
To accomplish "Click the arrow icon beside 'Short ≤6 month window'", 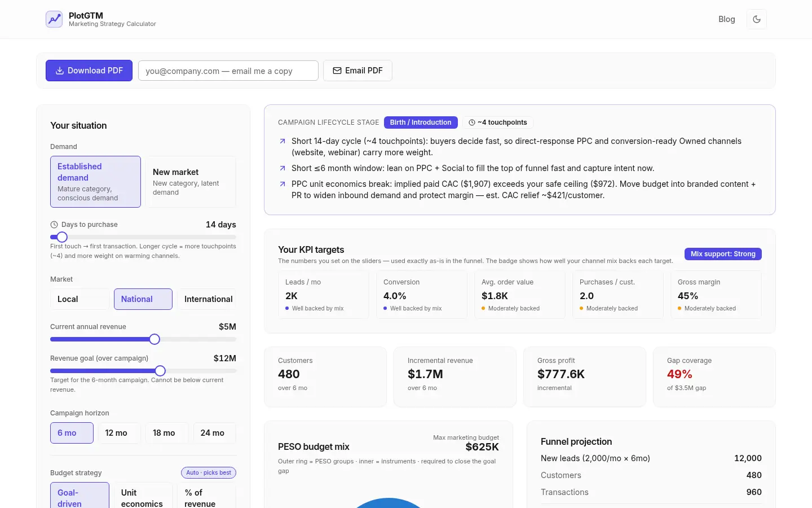I will (283, 168).
